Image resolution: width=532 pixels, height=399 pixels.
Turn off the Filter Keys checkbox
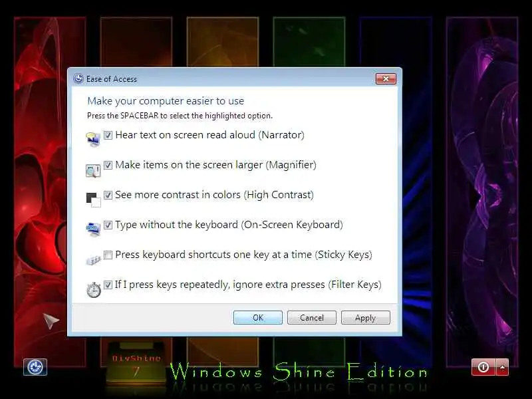click(x=108, y=285)
